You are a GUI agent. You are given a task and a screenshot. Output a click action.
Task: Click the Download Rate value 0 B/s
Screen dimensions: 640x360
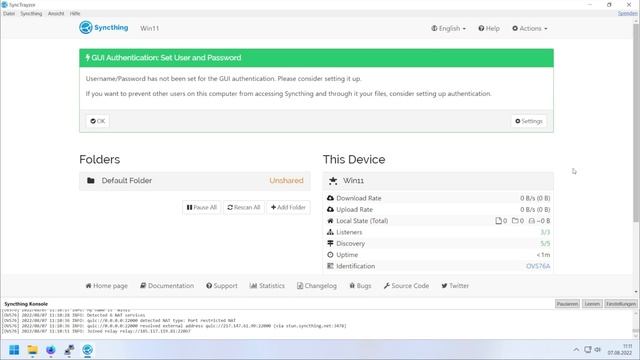[535, 198]
